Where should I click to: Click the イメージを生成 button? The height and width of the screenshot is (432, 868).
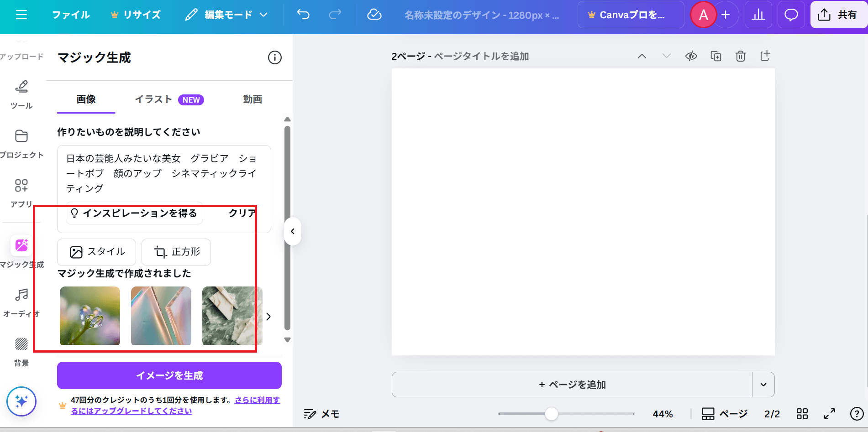169,375
